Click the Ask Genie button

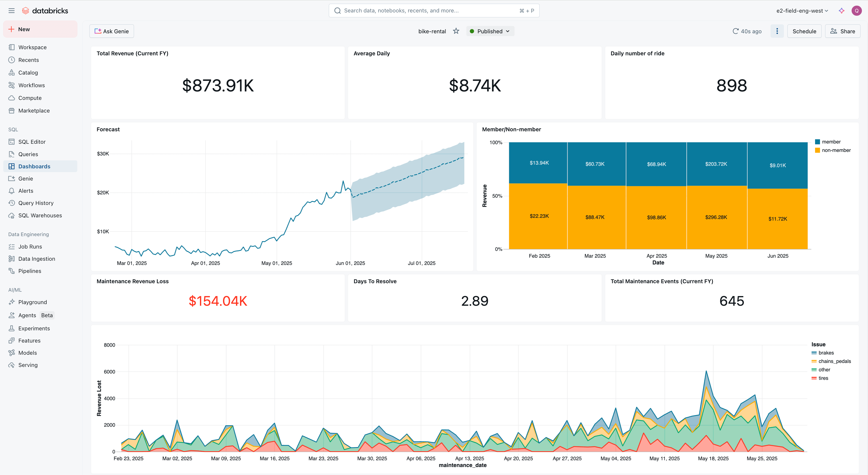(x=111, y=31)
